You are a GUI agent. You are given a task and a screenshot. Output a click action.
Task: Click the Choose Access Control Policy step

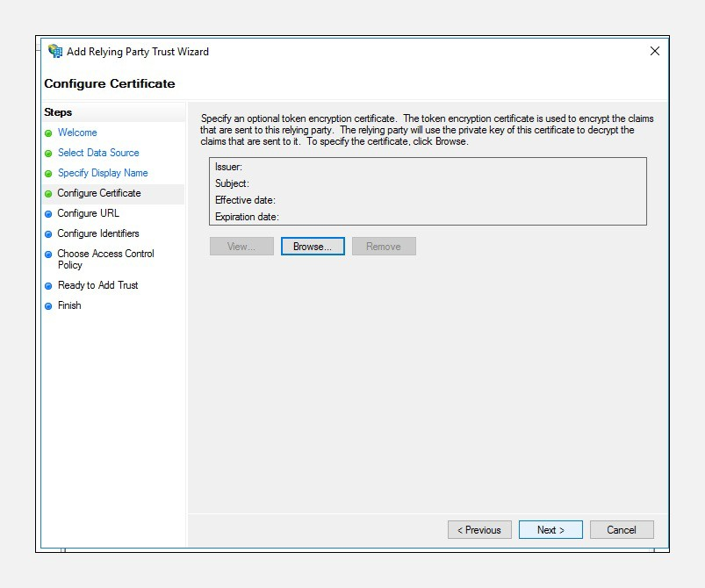pyautogui.click(x=105, y=259)
